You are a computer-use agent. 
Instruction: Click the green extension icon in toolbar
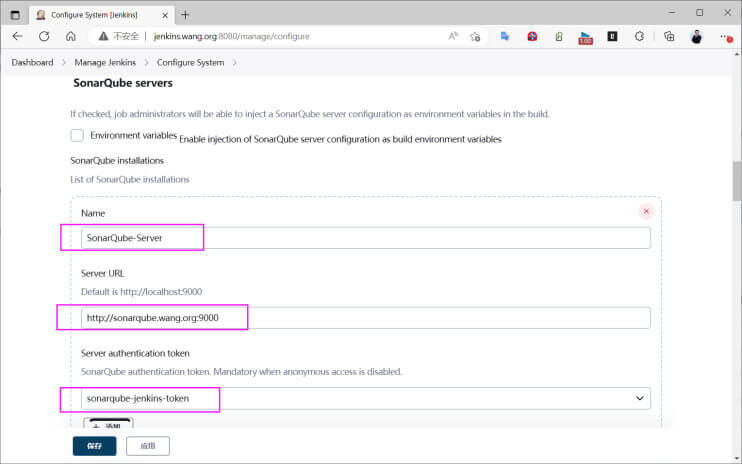(x=559, y=36)
